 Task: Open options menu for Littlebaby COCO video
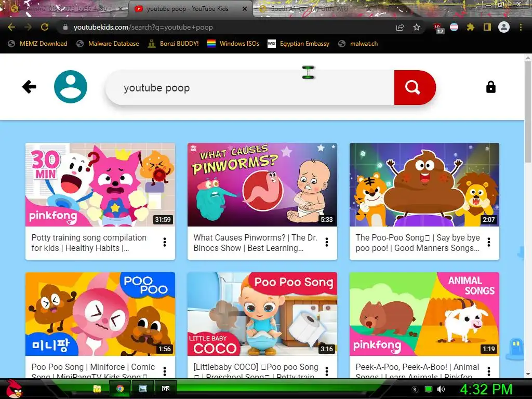[327, 371]
